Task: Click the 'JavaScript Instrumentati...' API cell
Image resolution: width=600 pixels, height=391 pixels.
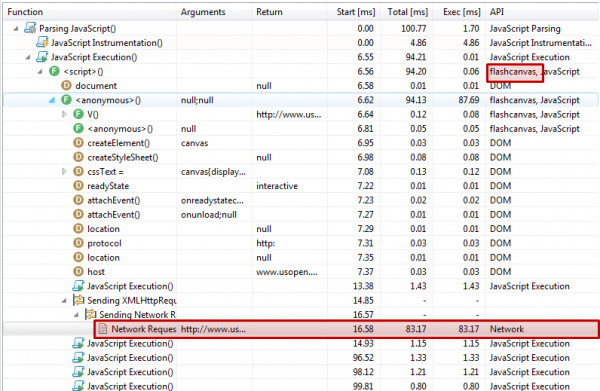Action: (540, 43)
